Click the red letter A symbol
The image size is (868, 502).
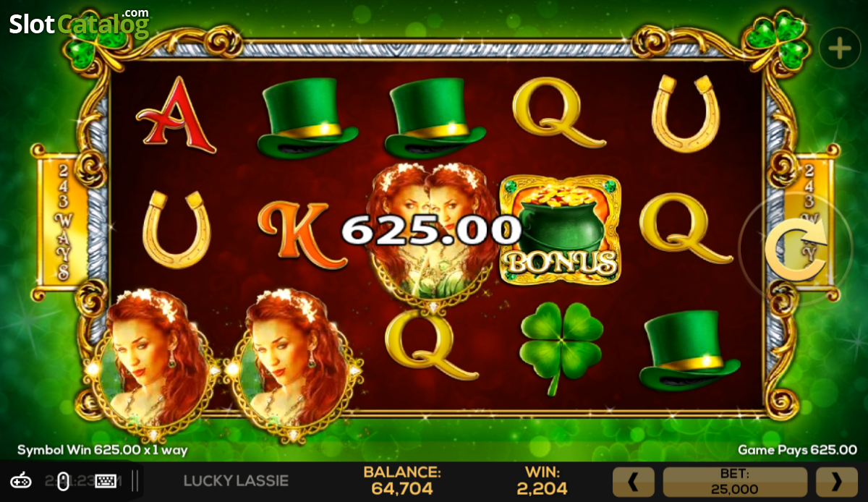[x=176, y=116]
